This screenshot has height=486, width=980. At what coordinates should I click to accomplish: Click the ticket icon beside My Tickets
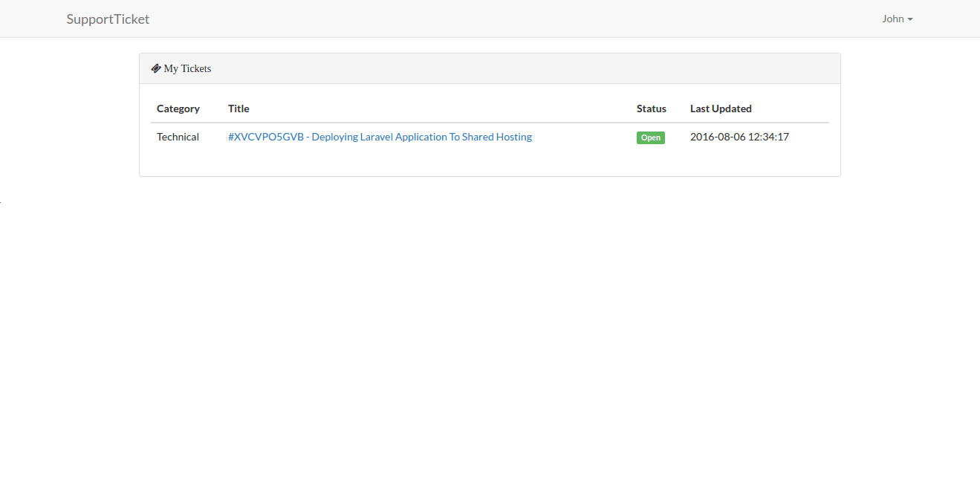coord(156,68)
